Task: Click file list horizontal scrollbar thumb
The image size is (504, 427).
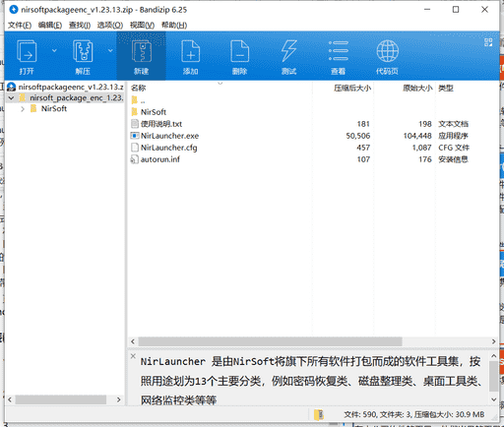Action: point(270,341)
